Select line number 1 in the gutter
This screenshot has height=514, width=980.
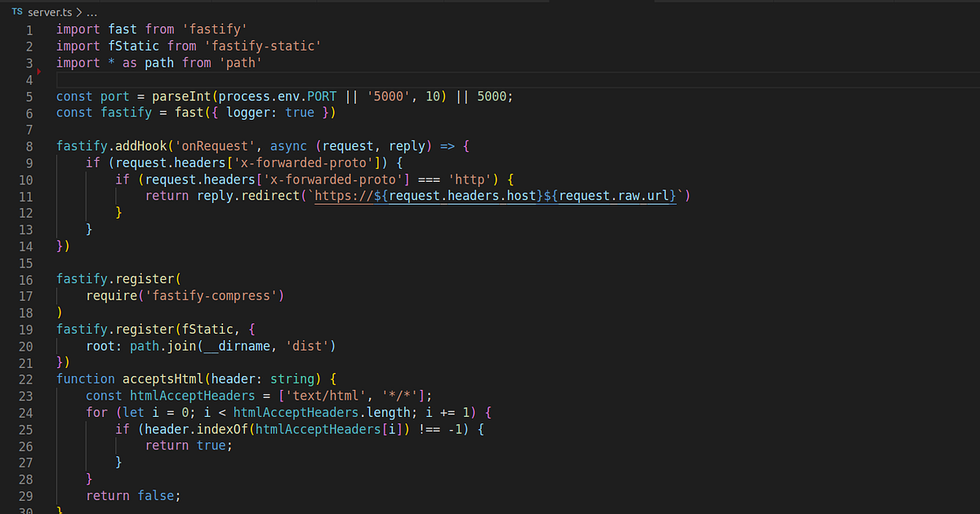pyautogui.click(x=29, y=29)
